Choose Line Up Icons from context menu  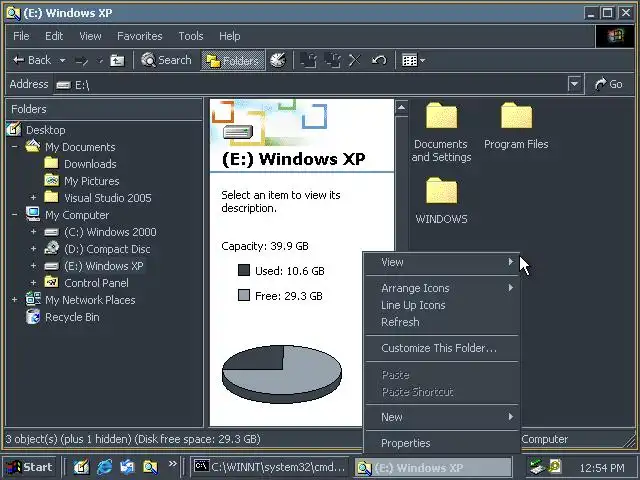click(442, 305)
